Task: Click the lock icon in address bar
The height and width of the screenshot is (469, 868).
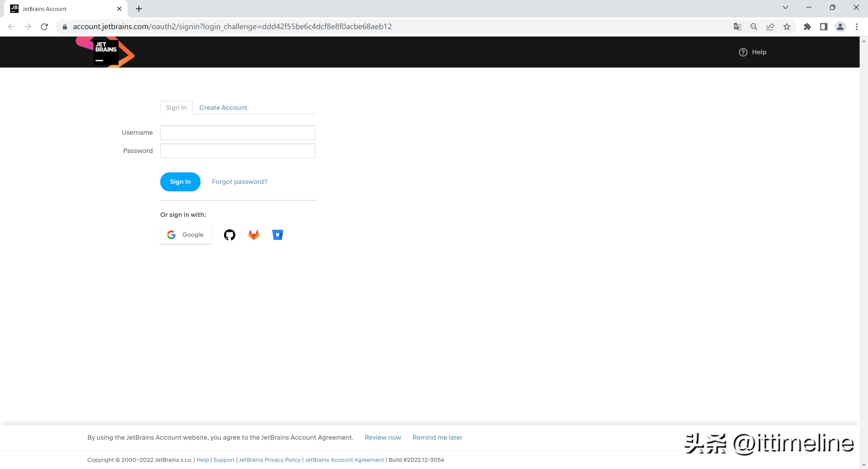Action: point(65,27)
